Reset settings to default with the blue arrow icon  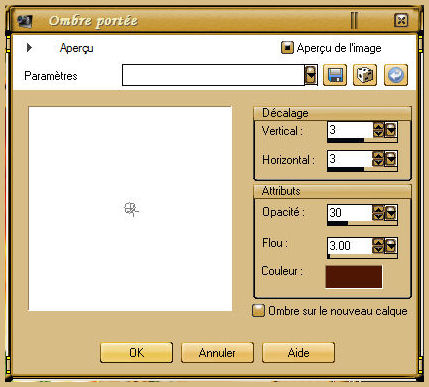[x=396, y=75]
